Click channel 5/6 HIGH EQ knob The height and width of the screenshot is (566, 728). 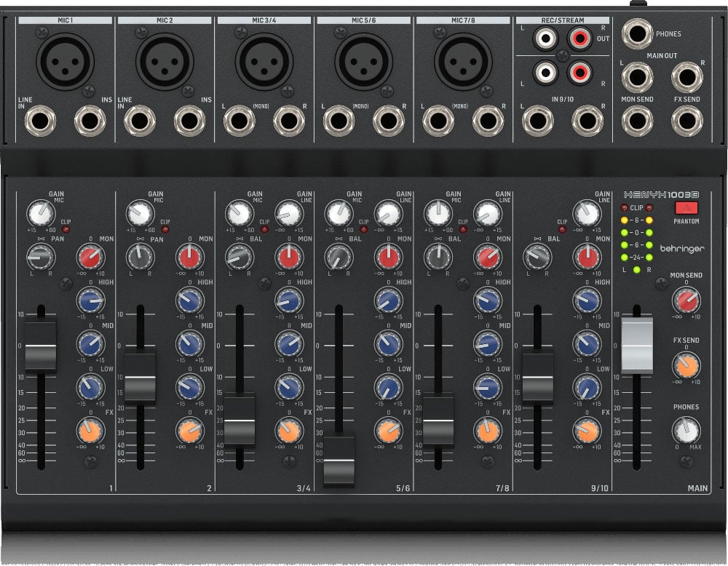(389, 300)
